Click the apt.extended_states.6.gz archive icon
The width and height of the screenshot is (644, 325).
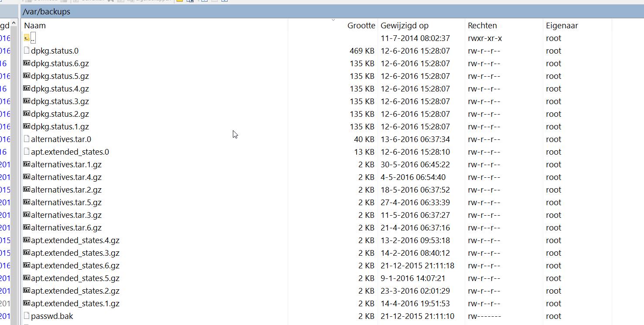tap(27, 265)
